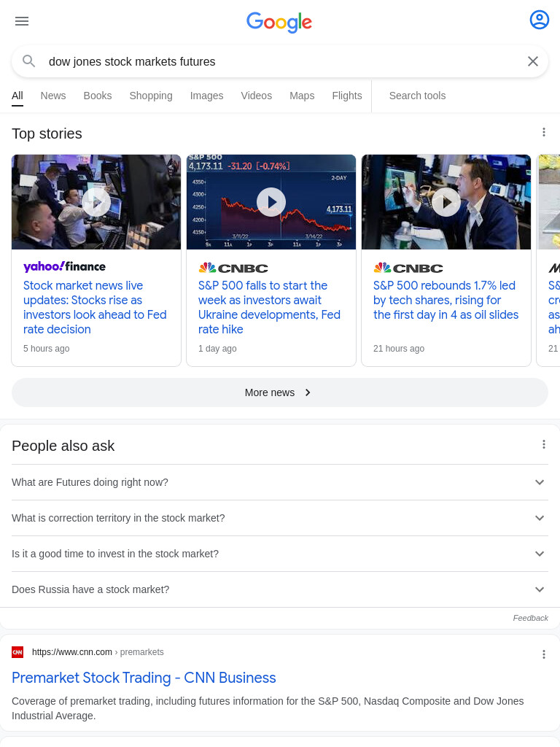Click '1 day ago' timestamp
This screenshot has height=747, width=560.
217,349
